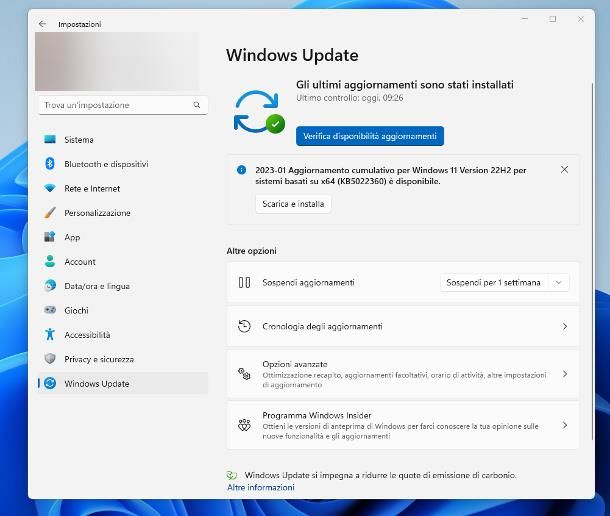This screenshot has width=610, height=516.
Task: Click the large sync status icon
Action: (259, 112)
